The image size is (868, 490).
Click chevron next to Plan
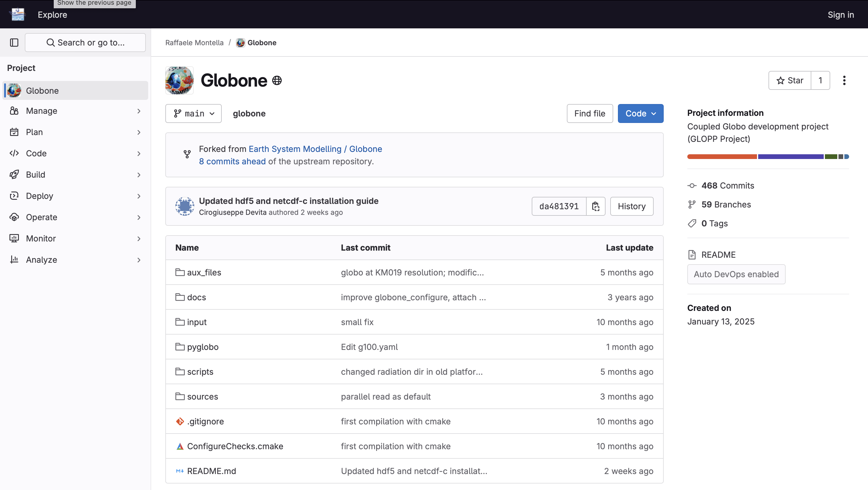point(139,132)
